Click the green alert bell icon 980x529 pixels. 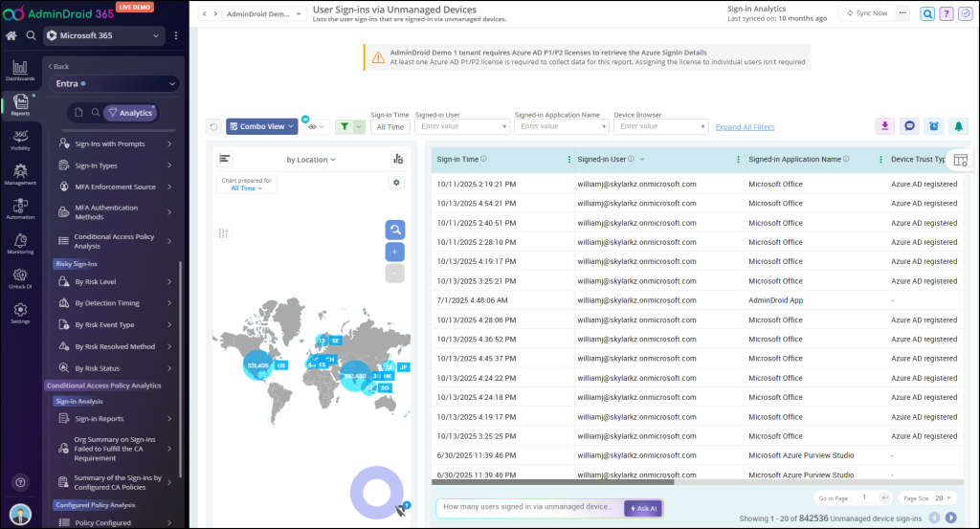[958, 126]
